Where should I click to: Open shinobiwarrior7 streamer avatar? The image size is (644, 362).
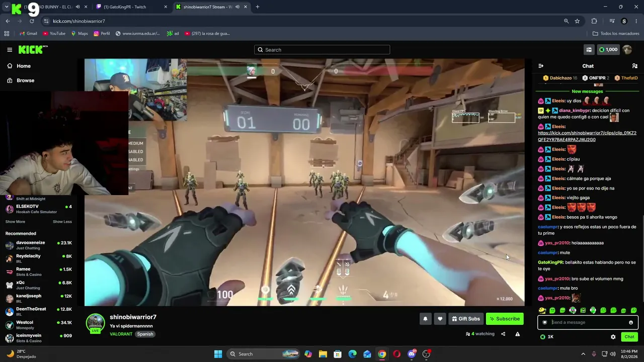(95, 323)
